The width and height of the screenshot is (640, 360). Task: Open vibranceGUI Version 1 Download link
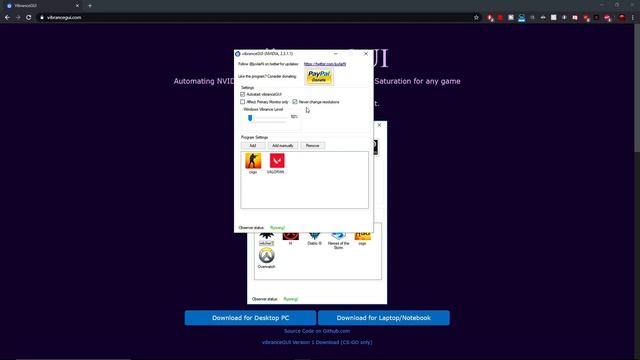pyautogui.click(x=317, y=342)
